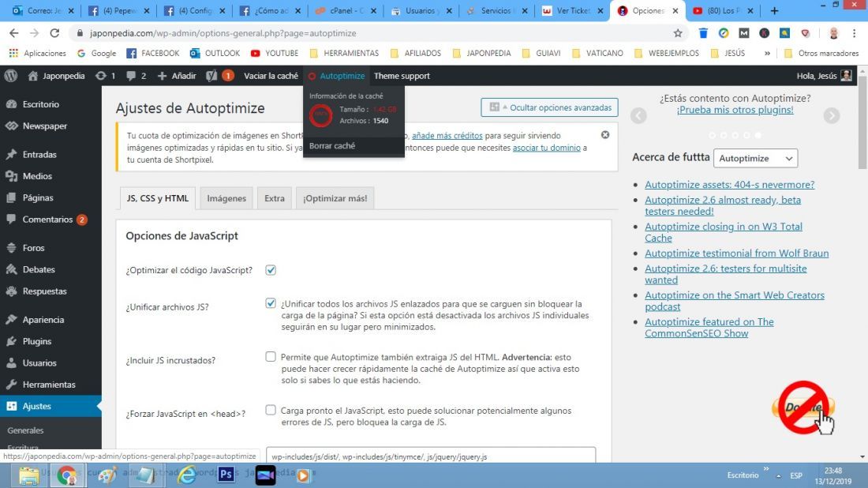Viewport: 868px width, 488px height.
Task: Open a new browser tab with plus button
Action: pos(774,10)
